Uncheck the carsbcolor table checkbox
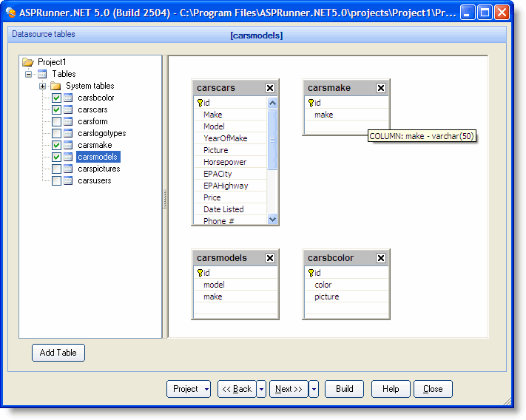 coord(56,98)
